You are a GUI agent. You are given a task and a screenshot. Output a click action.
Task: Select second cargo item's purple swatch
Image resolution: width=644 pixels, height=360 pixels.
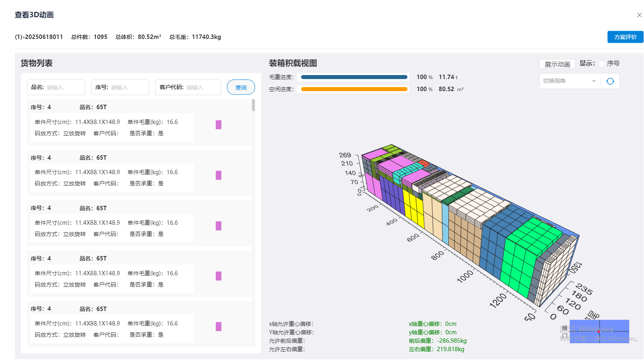(x=219, y=175)
